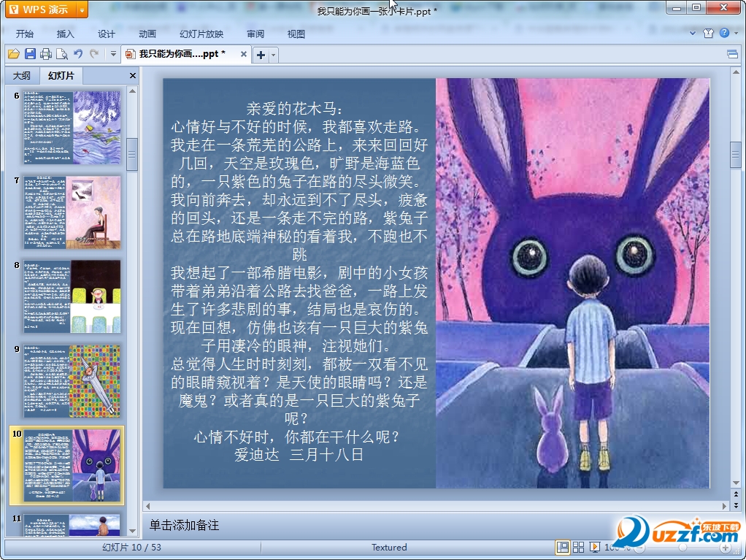The width and height of the screenshot is (746, 560).
Task: Expand the quick access toolbar dropdown
Action: point(113,54)
